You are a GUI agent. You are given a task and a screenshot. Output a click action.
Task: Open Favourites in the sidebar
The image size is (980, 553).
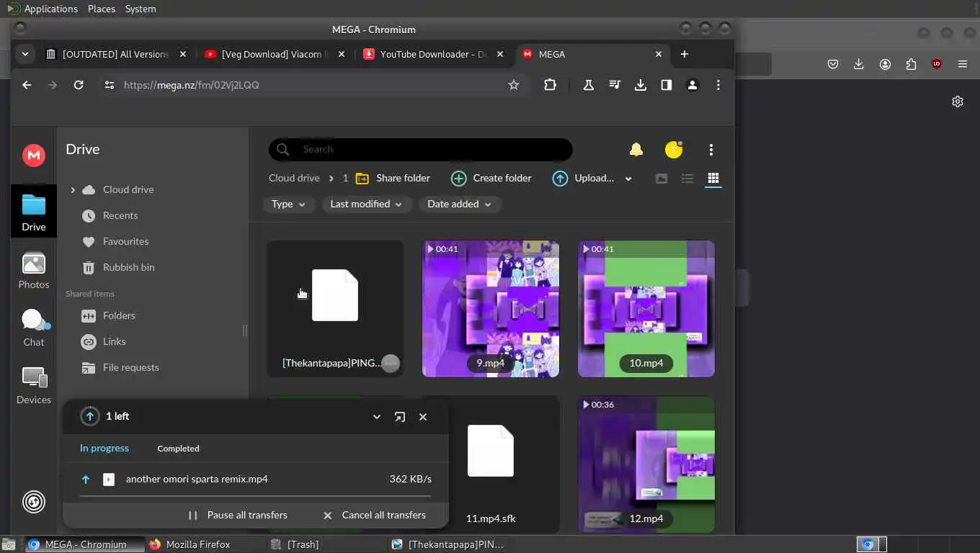[125, 242]
